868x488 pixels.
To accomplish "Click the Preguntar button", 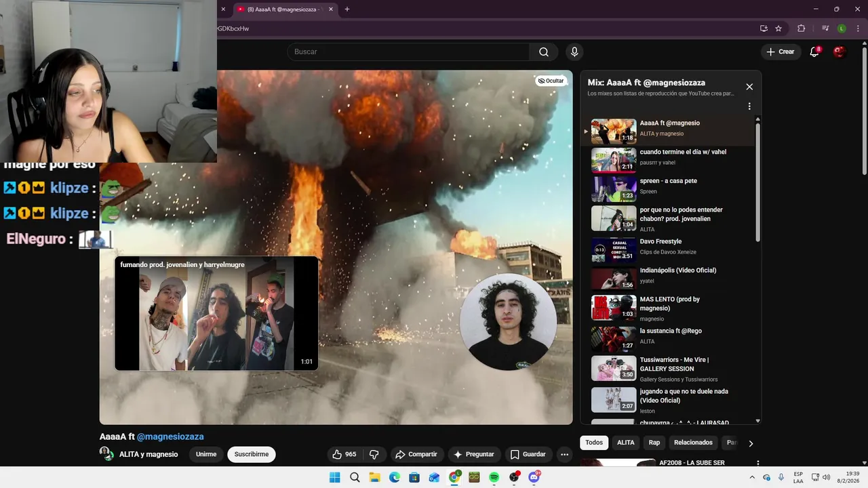I will [x=473, y=454].
